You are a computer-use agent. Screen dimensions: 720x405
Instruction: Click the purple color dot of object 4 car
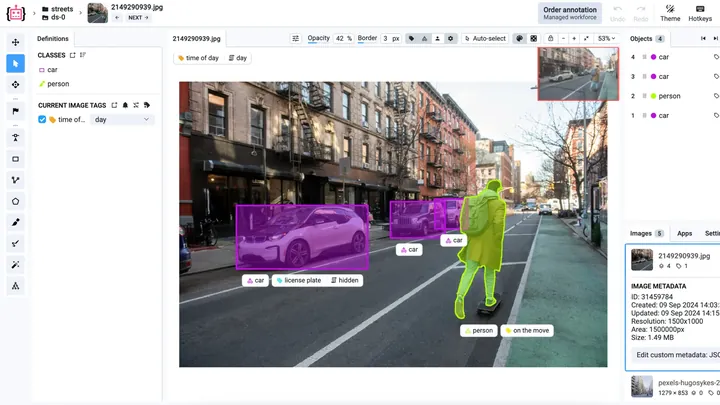(x=653, y=57)
